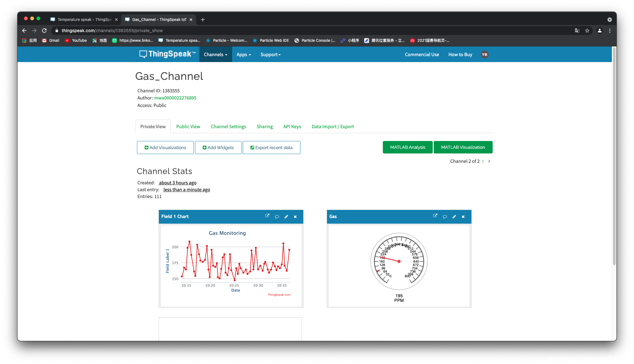Click the Sharing tab
Screen dimensions: 634x364
click(x=265, y=126)
